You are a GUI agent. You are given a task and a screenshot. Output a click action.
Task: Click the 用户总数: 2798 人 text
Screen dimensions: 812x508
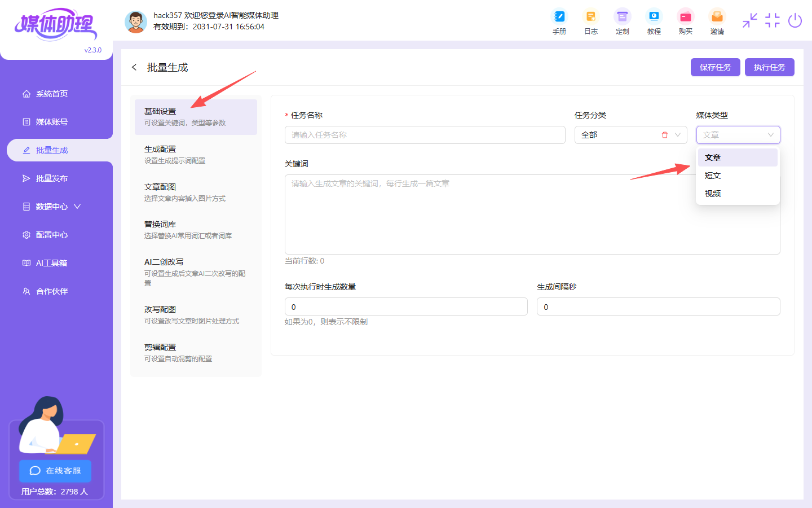(x=55, y=492)
